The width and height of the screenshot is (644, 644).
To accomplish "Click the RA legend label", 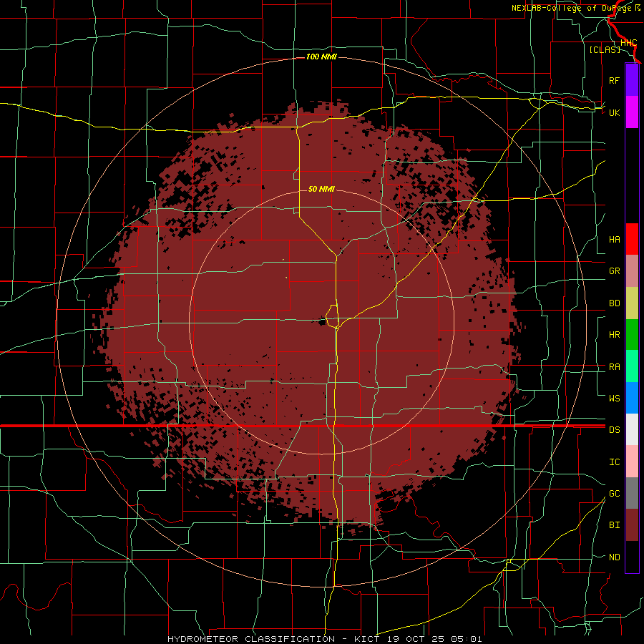I will [x=614, y=367].
